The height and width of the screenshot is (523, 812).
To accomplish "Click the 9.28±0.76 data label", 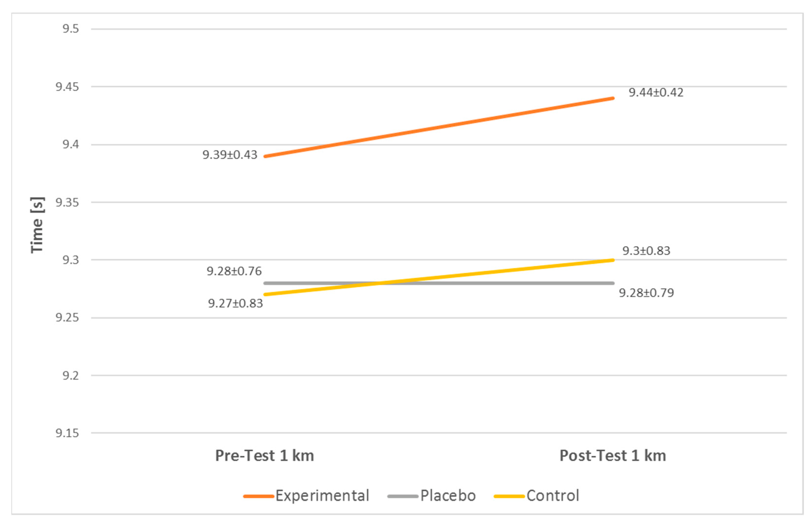I will click(234, 271).
